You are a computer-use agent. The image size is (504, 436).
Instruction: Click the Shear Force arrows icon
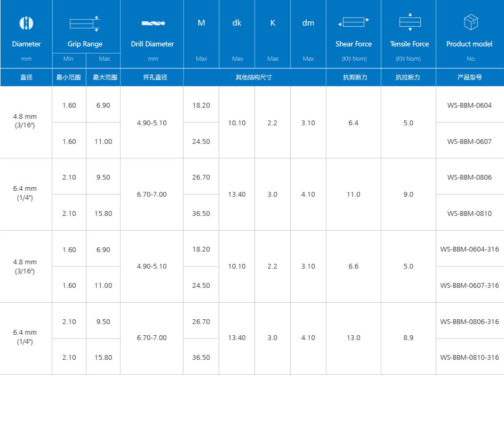coord(354,22)
